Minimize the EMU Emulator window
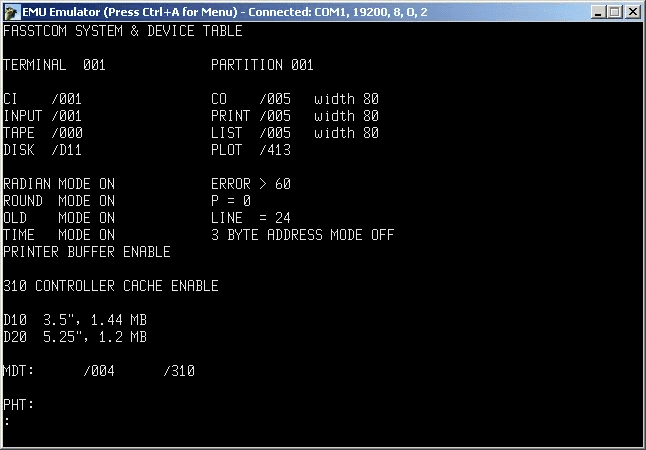Image resolution: width=646 pixels, height=450 pixels. [x=598, y=12]
